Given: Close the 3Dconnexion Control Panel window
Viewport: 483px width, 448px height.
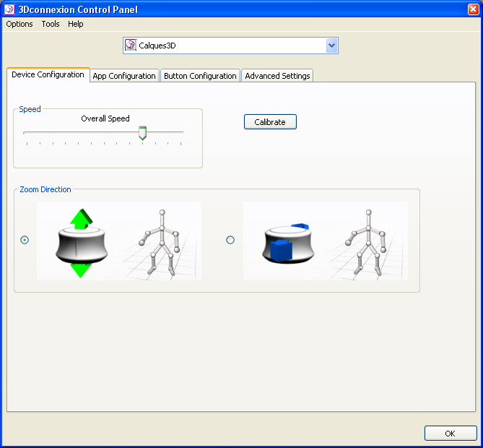Looking at the screenshot, I should point(473,9).
